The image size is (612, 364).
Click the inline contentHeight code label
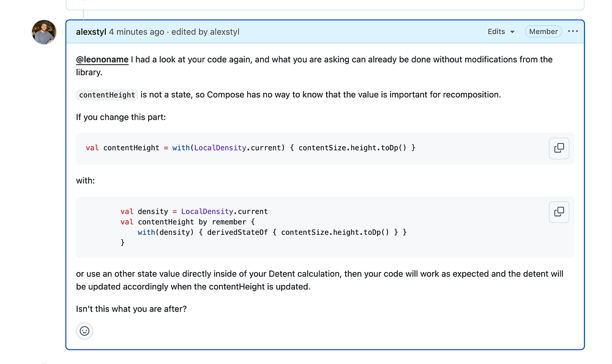click(107, 95)
